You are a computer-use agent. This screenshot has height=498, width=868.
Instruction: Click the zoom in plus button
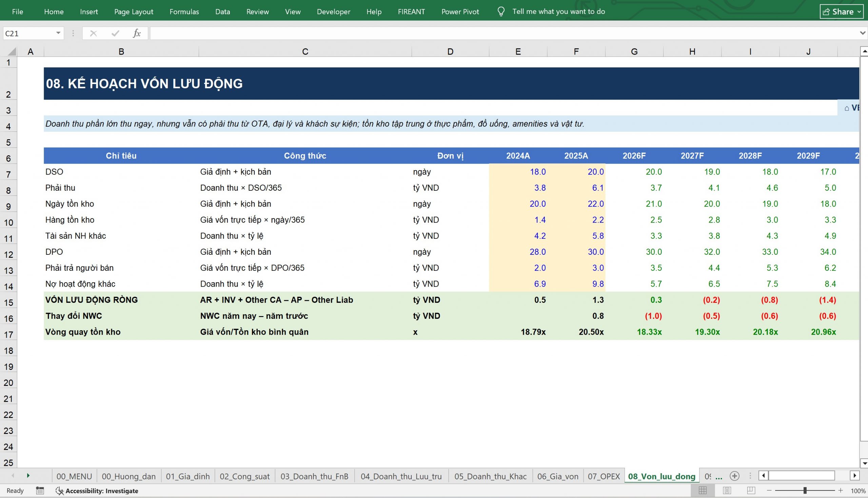point(840,491)
